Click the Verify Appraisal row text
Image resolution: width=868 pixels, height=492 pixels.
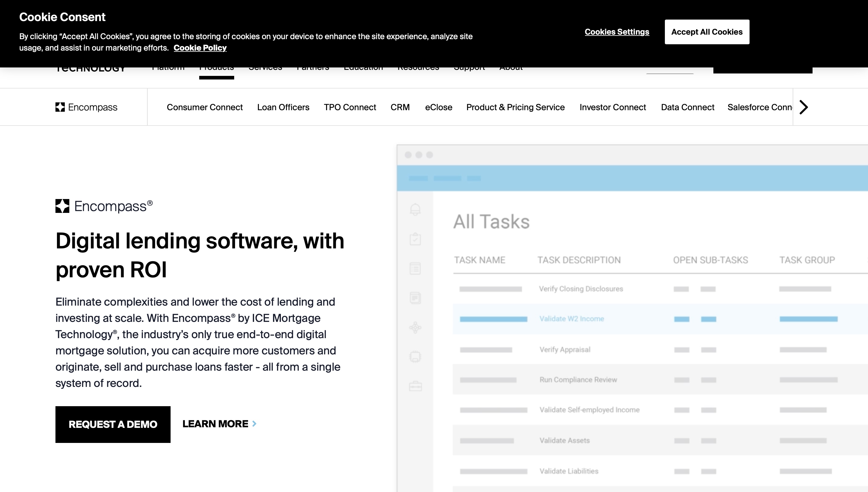[565, 350]
